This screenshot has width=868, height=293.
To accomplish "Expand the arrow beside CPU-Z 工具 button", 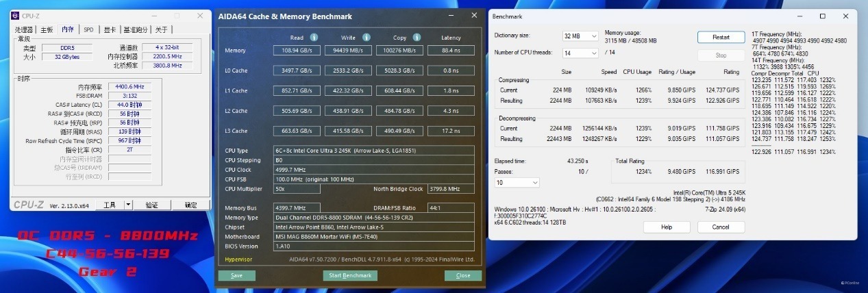I will tap(128, 205).
